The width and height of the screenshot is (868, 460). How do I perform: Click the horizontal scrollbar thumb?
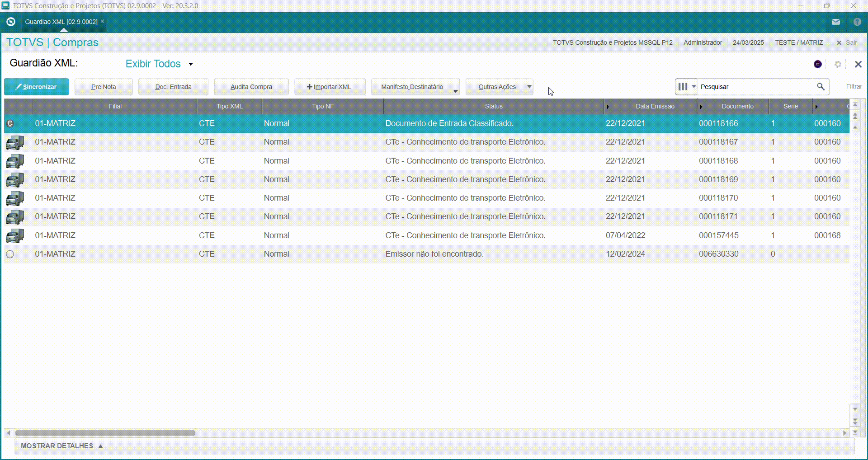coord(105,433)
